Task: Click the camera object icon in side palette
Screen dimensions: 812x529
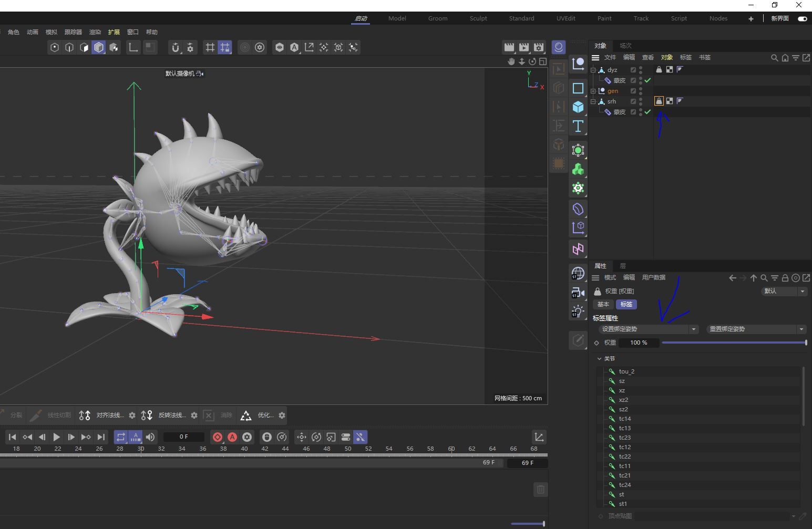Action: coord(578,293)
